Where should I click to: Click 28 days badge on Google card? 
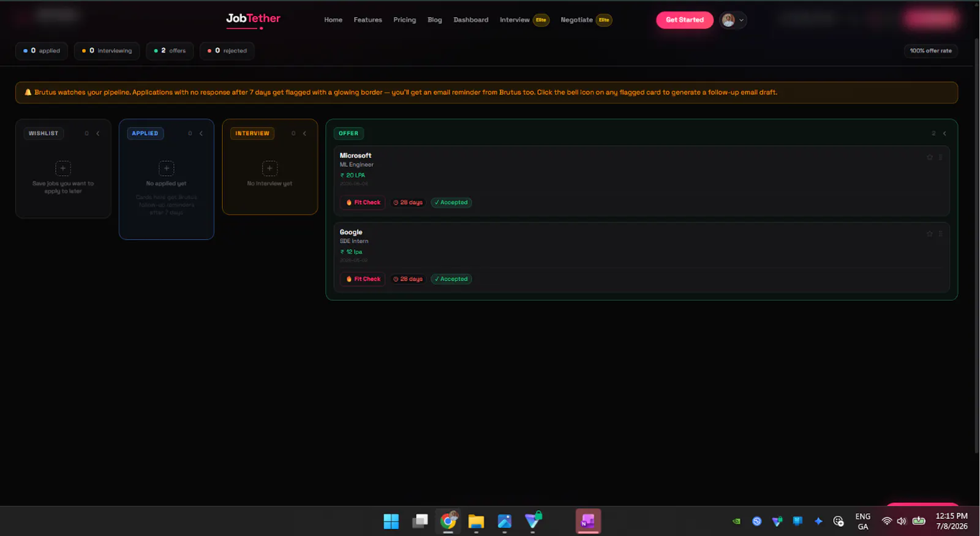(408, 279)
